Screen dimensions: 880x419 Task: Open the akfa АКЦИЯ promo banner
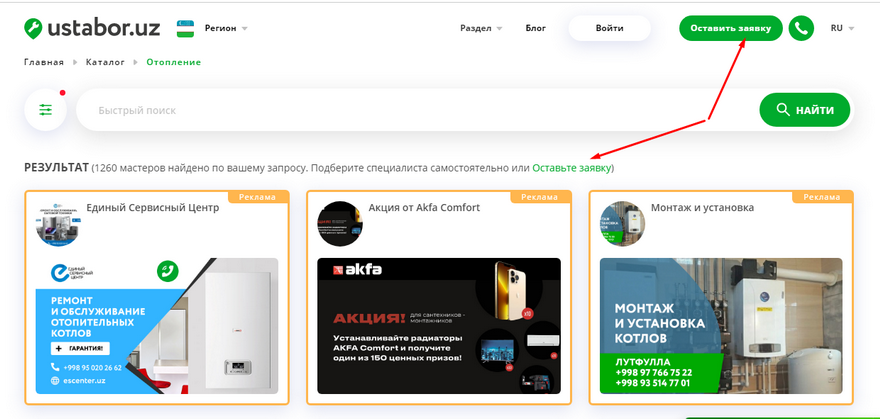439,326
